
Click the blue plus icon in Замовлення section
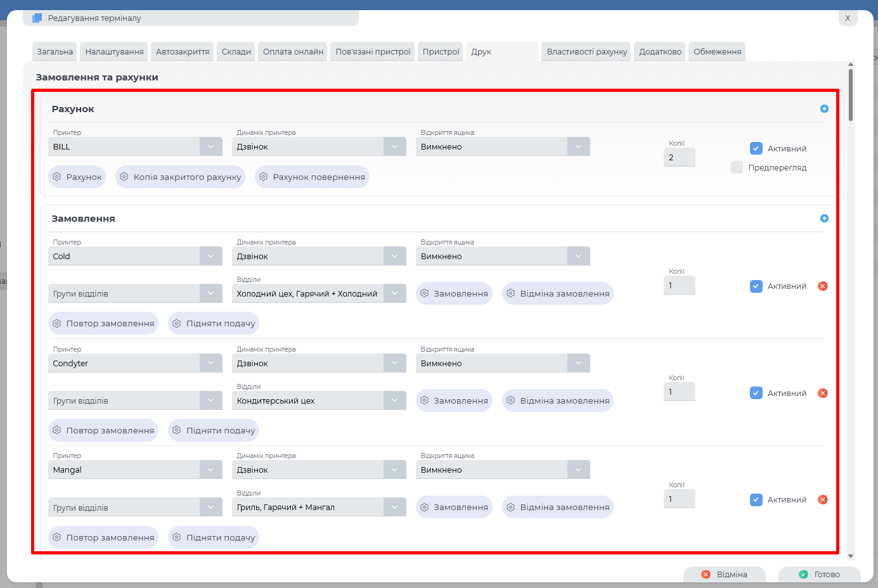click(x=824, y=219)
